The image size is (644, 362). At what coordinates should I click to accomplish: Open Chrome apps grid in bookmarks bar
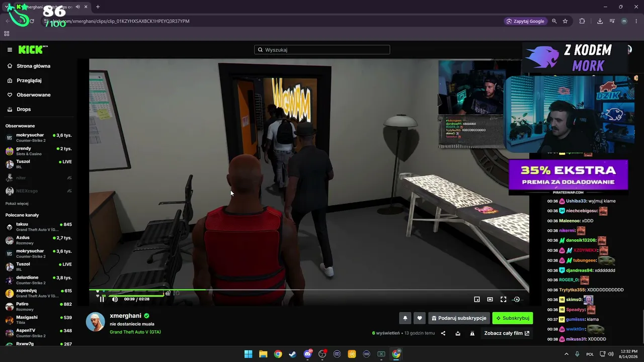click(7, 34)
